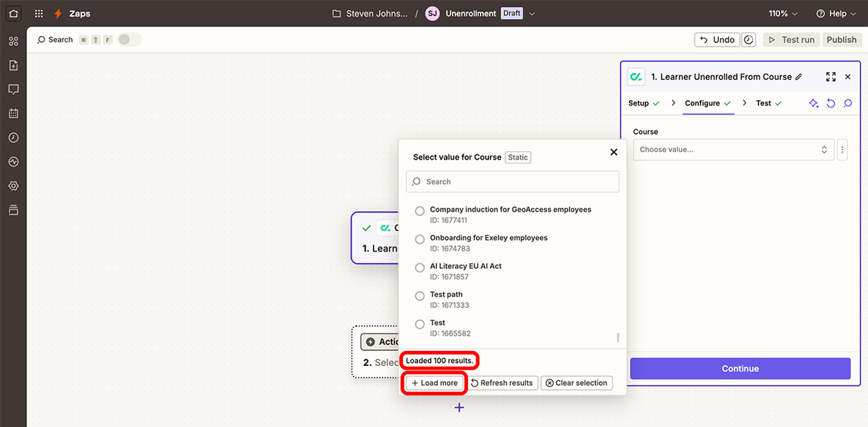The height and width of the screenshot is (427, 868).
Task: Click the Unenrollment zap title
Action: click(x=470, y=14)
